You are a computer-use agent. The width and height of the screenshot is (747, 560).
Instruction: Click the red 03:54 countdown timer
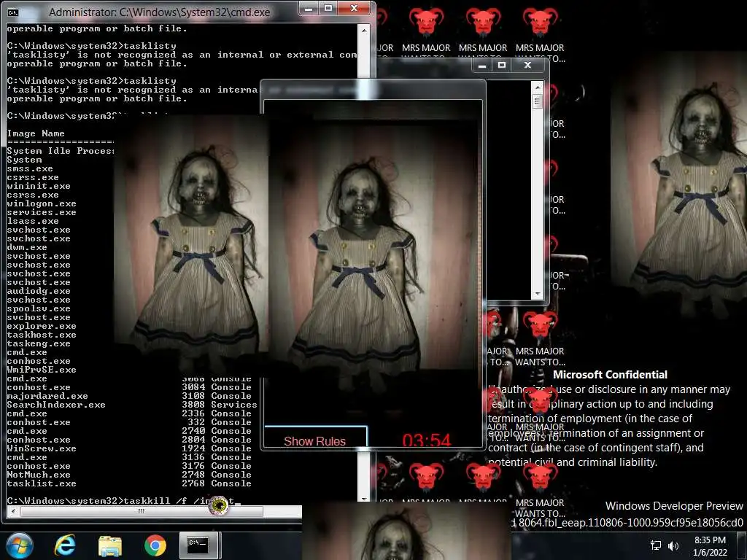pos(426,440)
